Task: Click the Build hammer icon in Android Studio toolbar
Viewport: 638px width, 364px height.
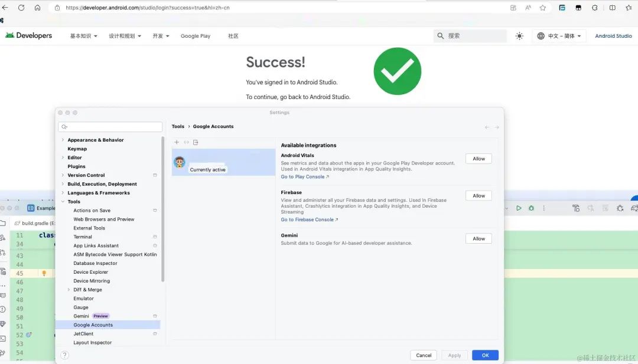Action: coord(576,208)
